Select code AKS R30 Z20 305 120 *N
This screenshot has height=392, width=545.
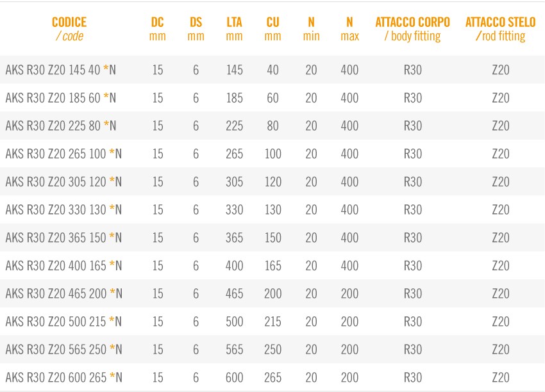point(63,182)
